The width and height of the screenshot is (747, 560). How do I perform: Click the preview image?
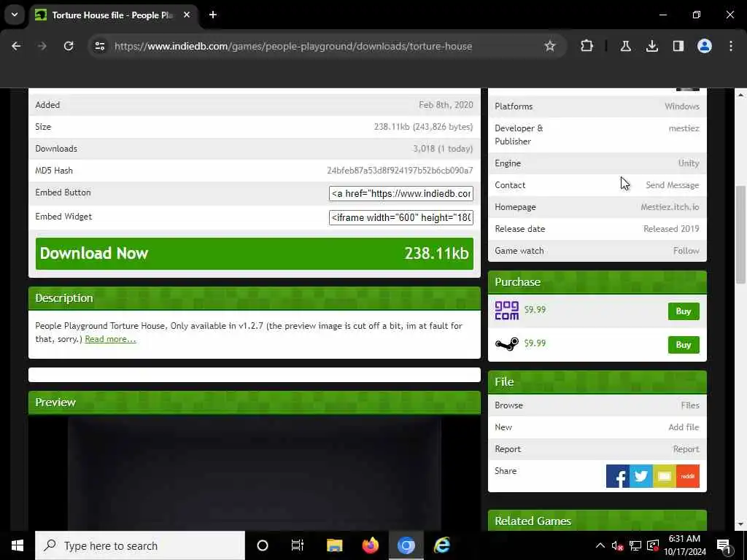click(255, 474)
